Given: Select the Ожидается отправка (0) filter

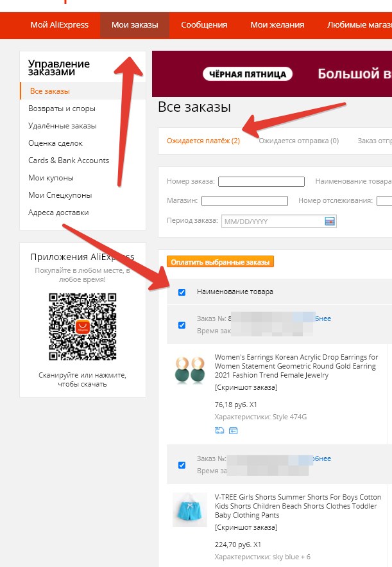Looking at the screenshot, I should pos(299,141).
